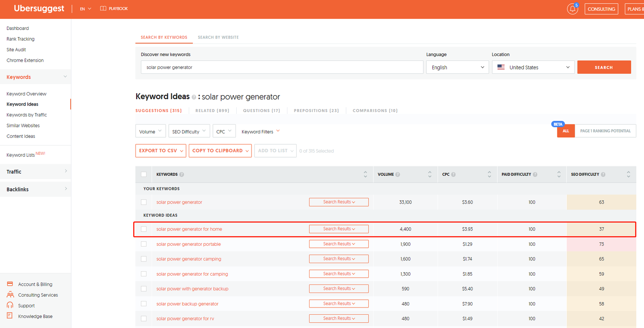
Task: Sort by the KEYWORDS column arrows
Action: tap(365, 174)
